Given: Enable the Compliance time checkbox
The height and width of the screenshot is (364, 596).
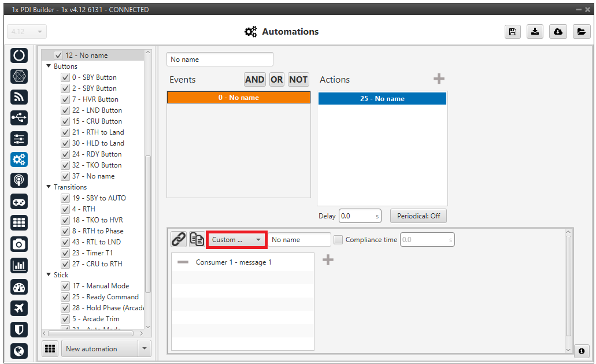Looking at the screenshot, I should point(339,240).
